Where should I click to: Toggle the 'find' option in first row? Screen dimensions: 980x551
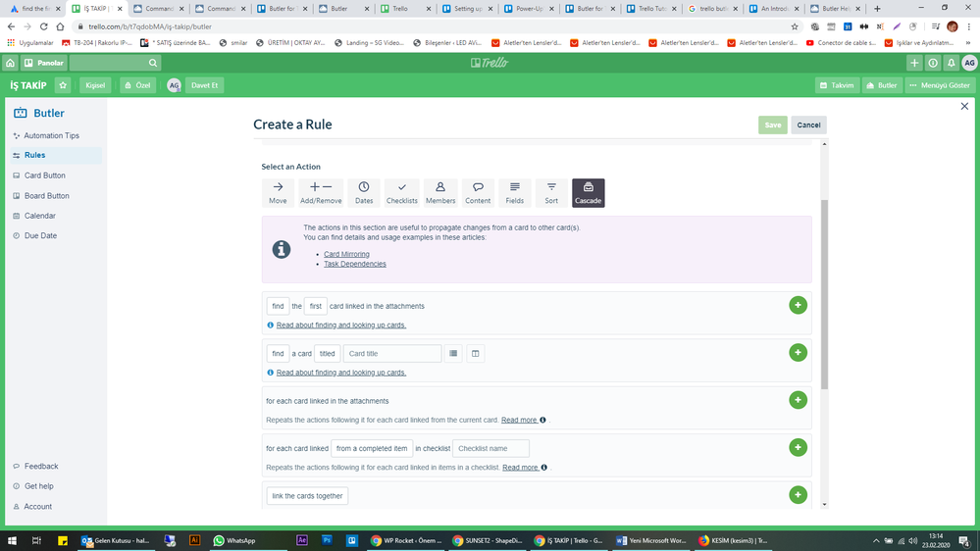[278, 306]
